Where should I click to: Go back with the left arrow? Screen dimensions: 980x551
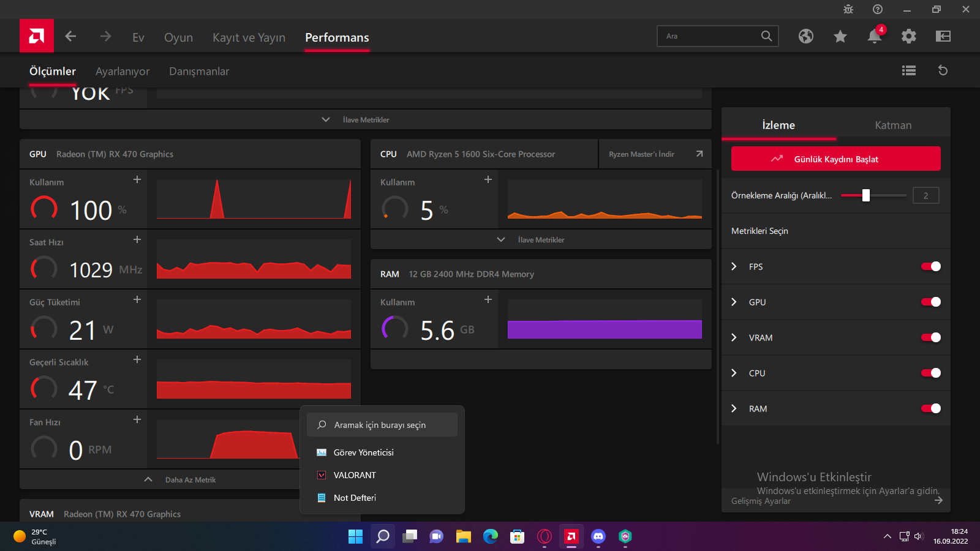pos(71,37)
